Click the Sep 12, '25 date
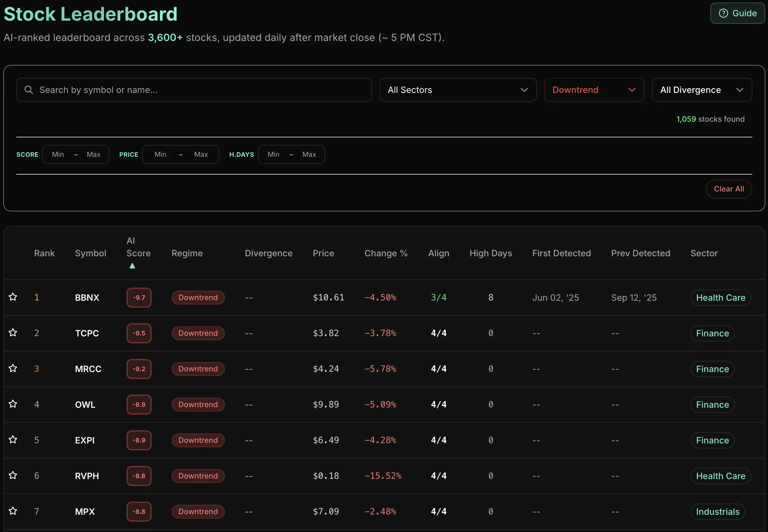This screenshot has width=768, height=532. 634,297
